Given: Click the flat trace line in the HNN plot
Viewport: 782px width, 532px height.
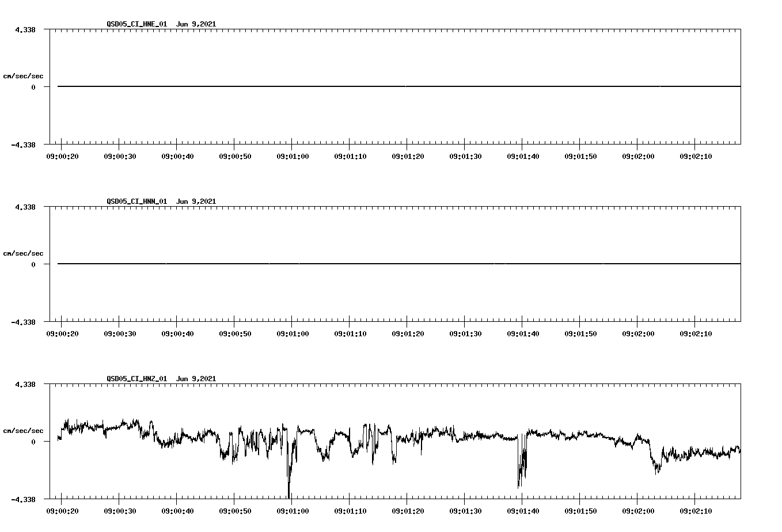Looking at the screenshot, I should 399,264.
